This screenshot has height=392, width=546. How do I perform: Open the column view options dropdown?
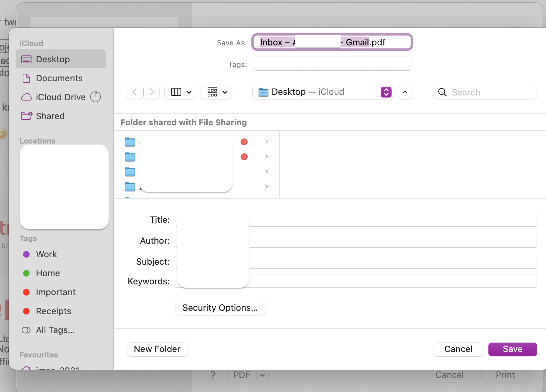[180, 92]
